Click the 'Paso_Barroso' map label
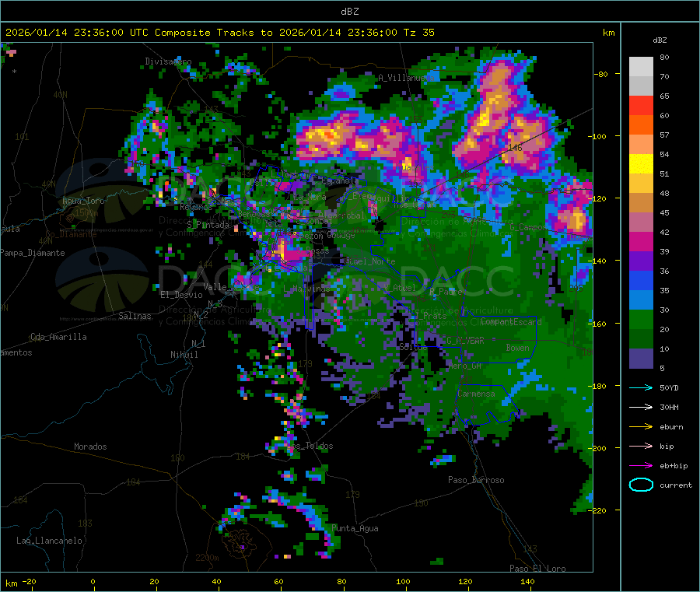Viewport: 700px width, 592px height. [x=476, y=480]
